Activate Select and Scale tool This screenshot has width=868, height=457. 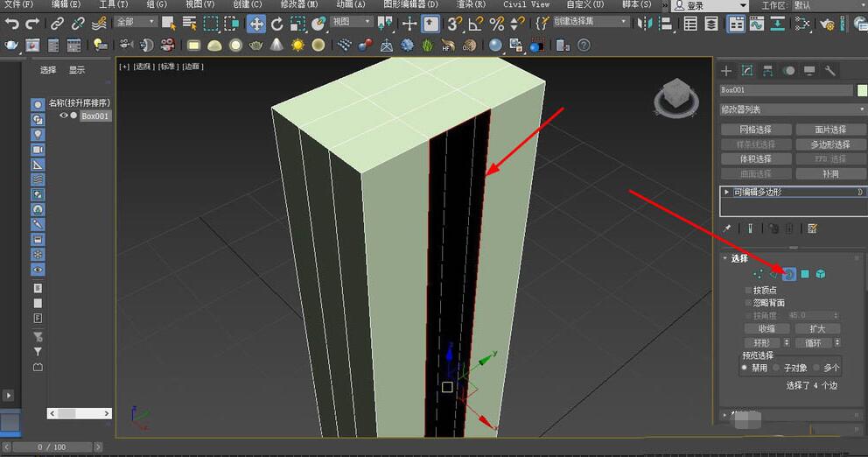pos(297,24)
